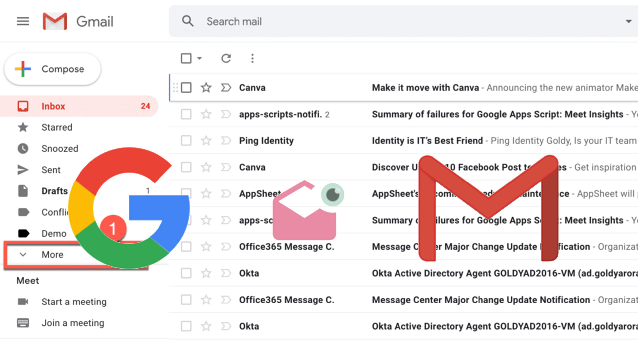This screenshot has width=638, height=364.
Task: Click the Inbox unread count 24
Action: coord(145,106)
